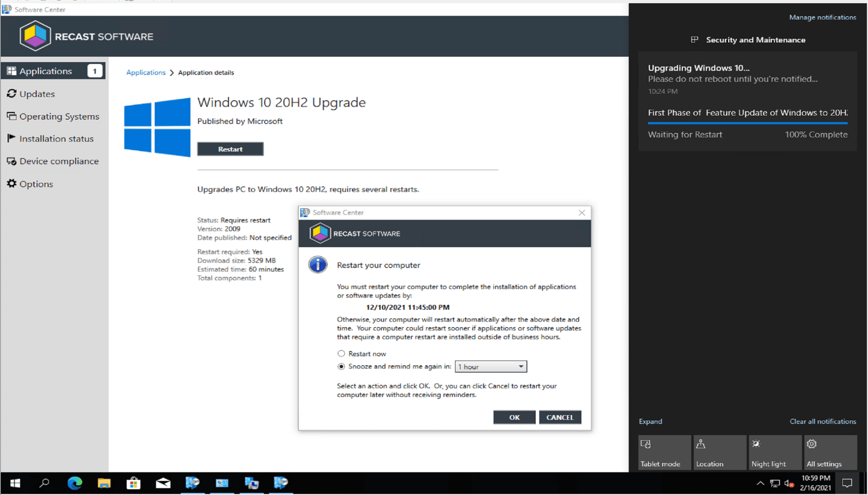Open File Explorer from taskbar
Viewport: 868px width, 495px height.
104,483
